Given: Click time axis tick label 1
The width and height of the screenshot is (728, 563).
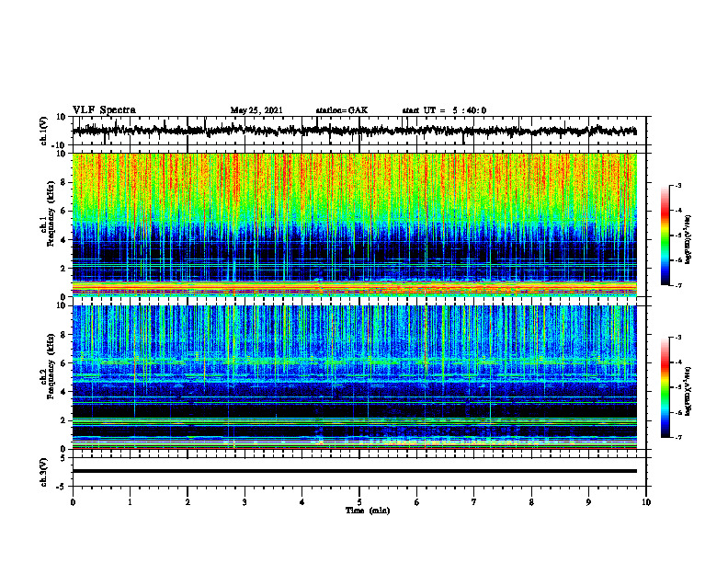Looking at the screenshot, I should (130, 502).
